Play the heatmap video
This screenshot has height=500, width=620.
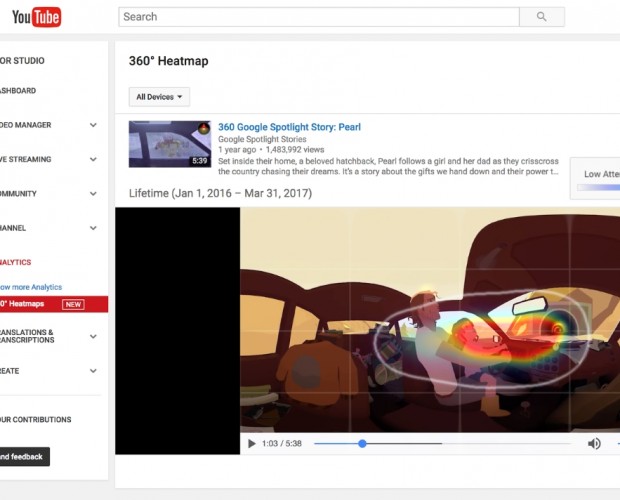(x=251, y=443)
